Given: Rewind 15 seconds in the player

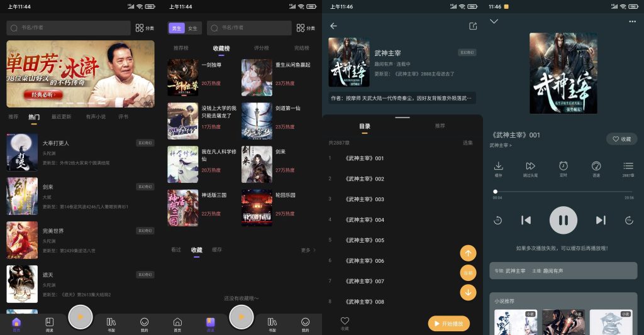Looking at the screenshot, I should (498, 221).
